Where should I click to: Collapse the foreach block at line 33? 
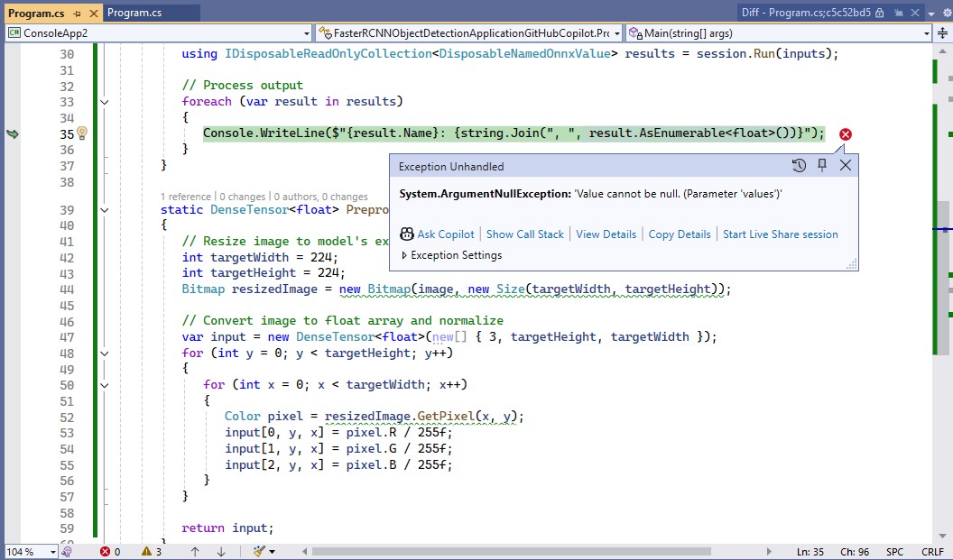point(105,102)
